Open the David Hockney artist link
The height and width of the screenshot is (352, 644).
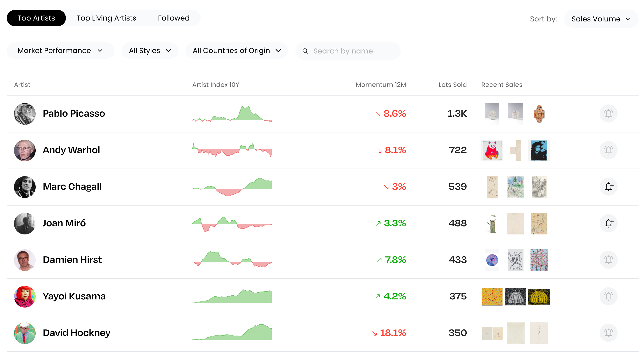coord(76,333)
